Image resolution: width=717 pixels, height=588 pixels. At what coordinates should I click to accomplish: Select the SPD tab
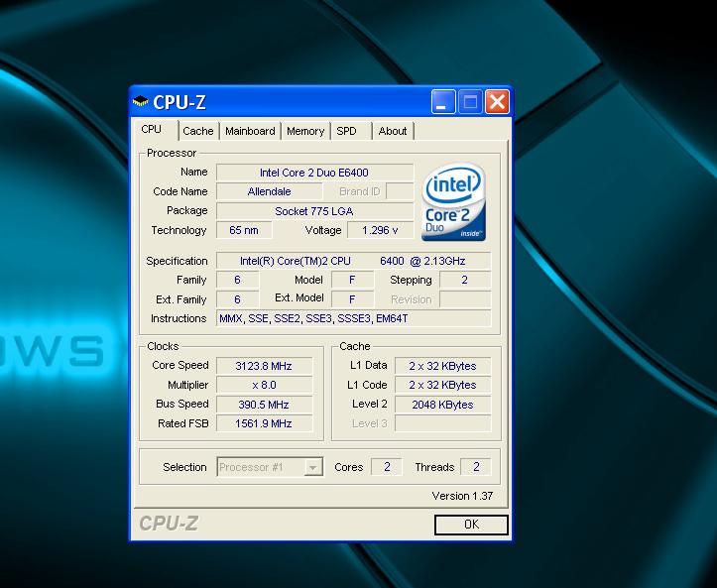(x=346, y=131)
